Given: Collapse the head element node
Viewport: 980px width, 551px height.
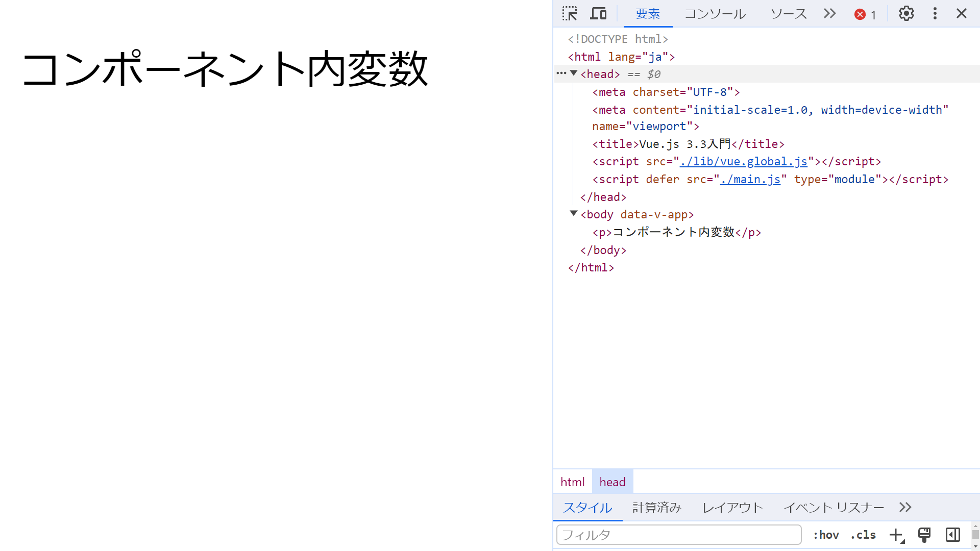Looking at the screenshot, I should [574, 73].
